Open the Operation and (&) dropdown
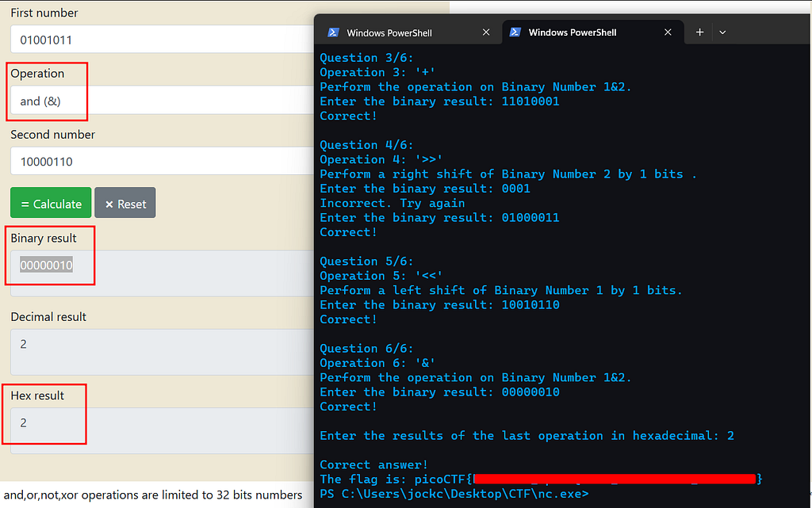The width and height of the screenshot is (812, 508). click(162, 100)
